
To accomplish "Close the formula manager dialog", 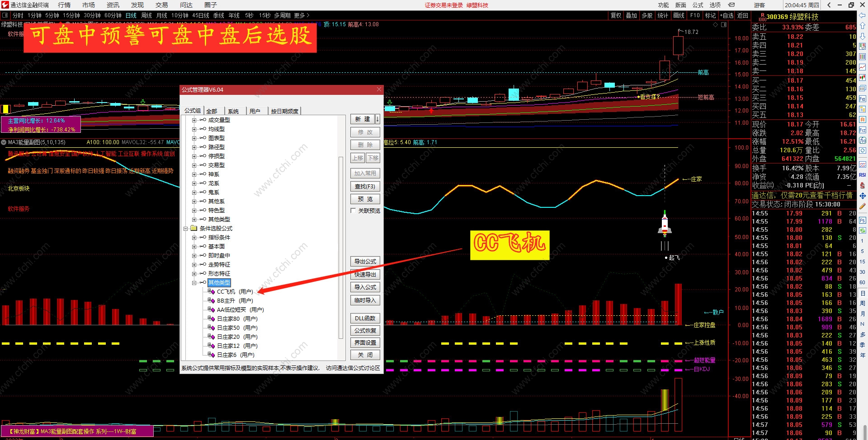I will click(x=379, y=89).
